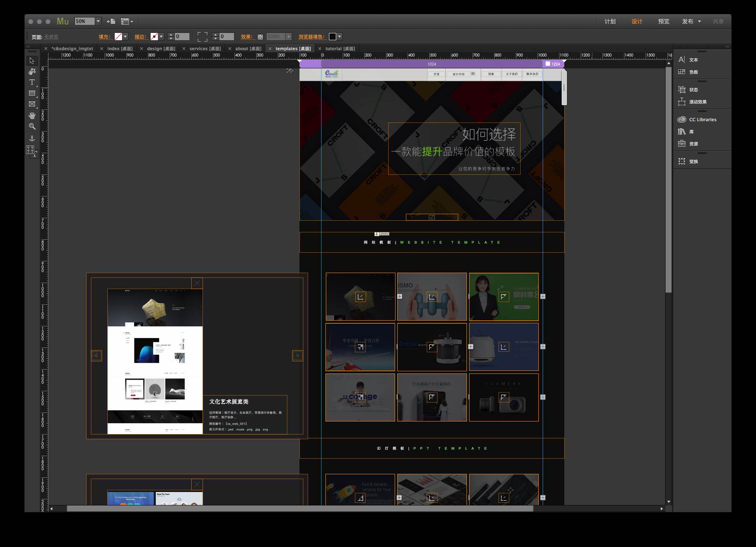Select the Anchor link tool
Screen dimensions: 756x547
tap(32, 138)
